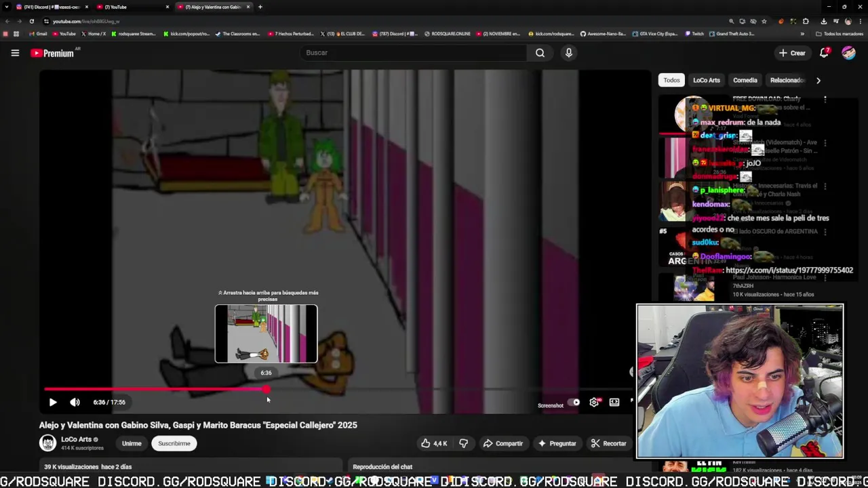Screen dimensions: 868x488
Task: Open a new browser tab
Action: coord(260,7)
